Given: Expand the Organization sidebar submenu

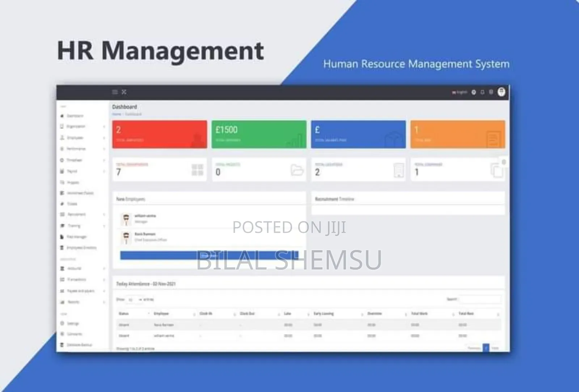Looking at the screenshot, I should [104, 127].
